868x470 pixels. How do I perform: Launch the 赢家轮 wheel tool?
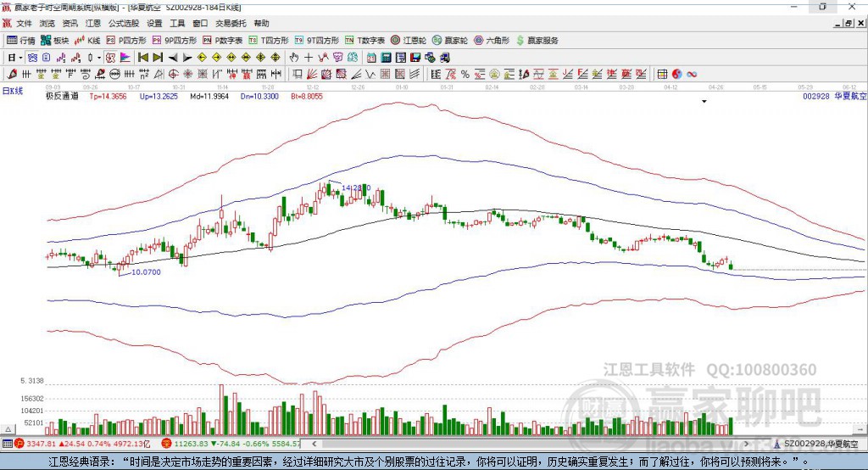(x=450, y=41)
